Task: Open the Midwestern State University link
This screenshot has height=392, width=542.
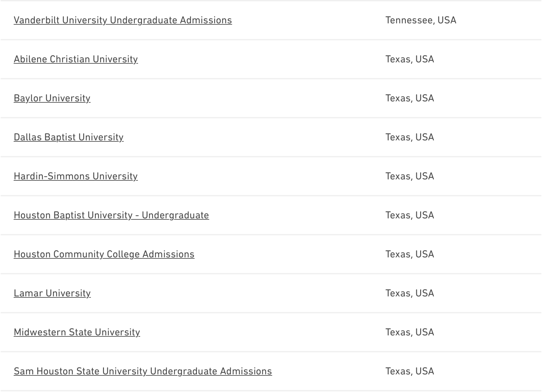Action: 77,332
